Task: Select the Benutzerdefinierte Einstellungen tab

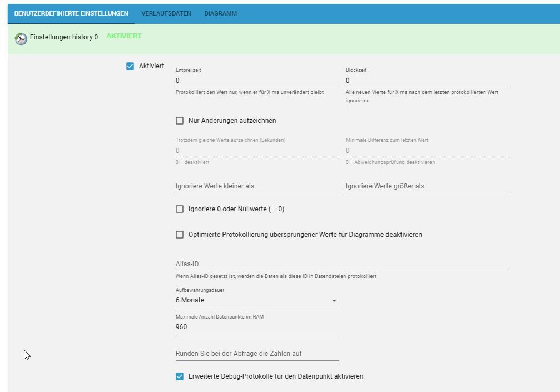Action: coord(71,13)
